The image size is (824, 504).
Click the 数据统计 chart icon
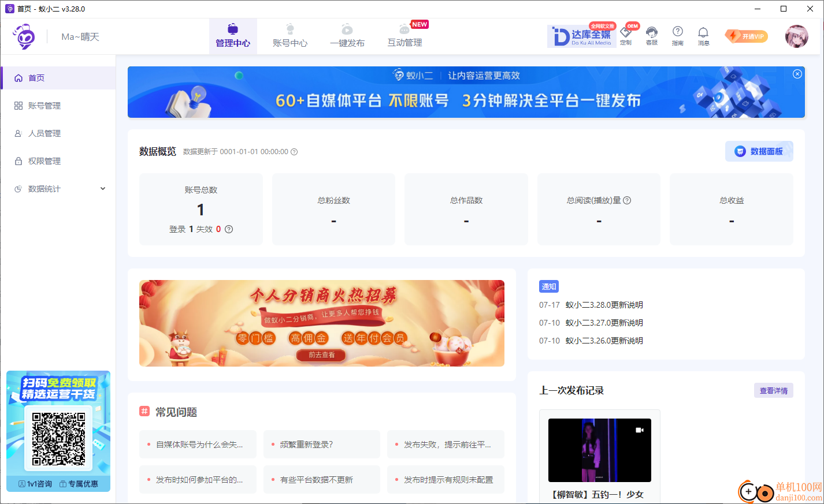point(18,189)
